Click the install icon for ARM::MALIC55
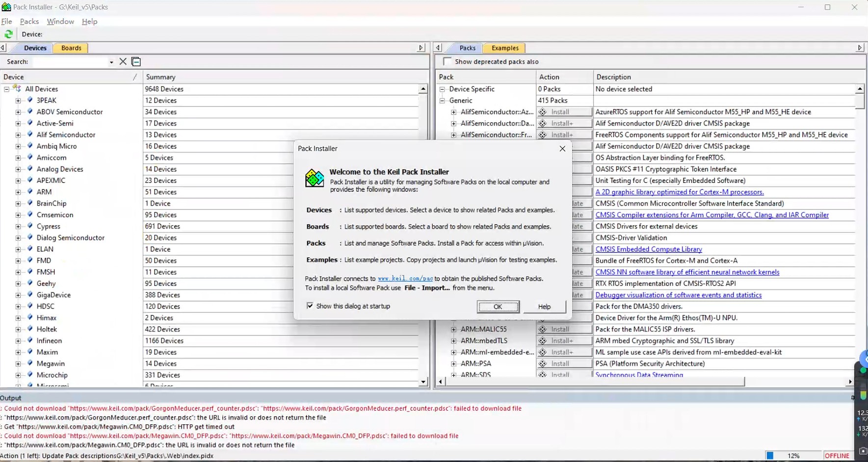 [x=543, y=330]
